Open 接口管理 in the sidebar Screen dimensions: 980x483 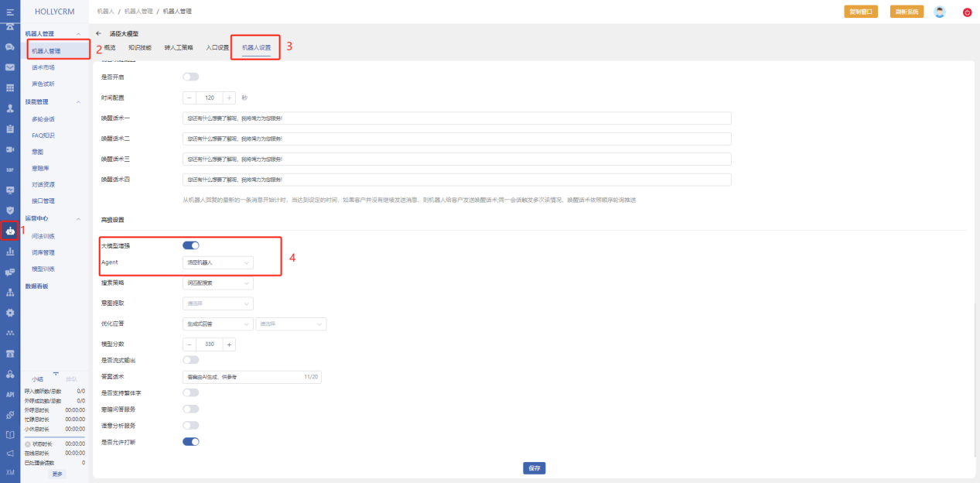pyautogui.click(x=43, y=201)
